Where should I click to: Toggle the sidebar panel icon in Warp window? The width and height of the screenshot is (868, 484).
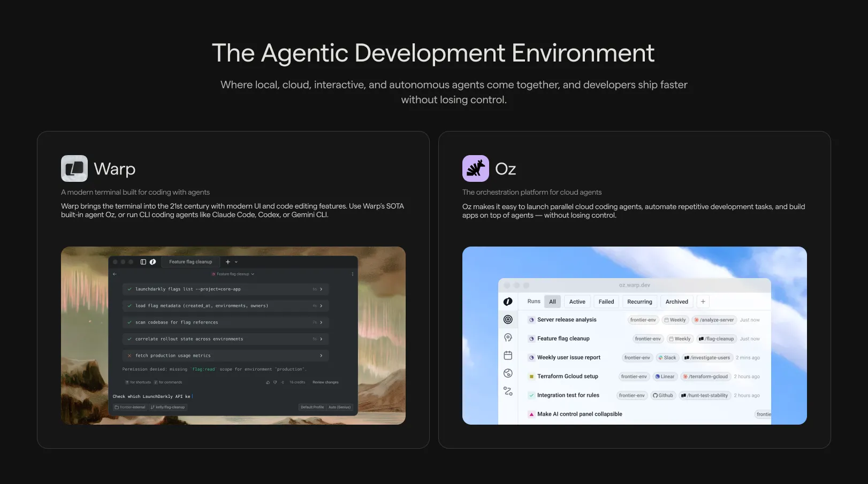pos(143,262)
